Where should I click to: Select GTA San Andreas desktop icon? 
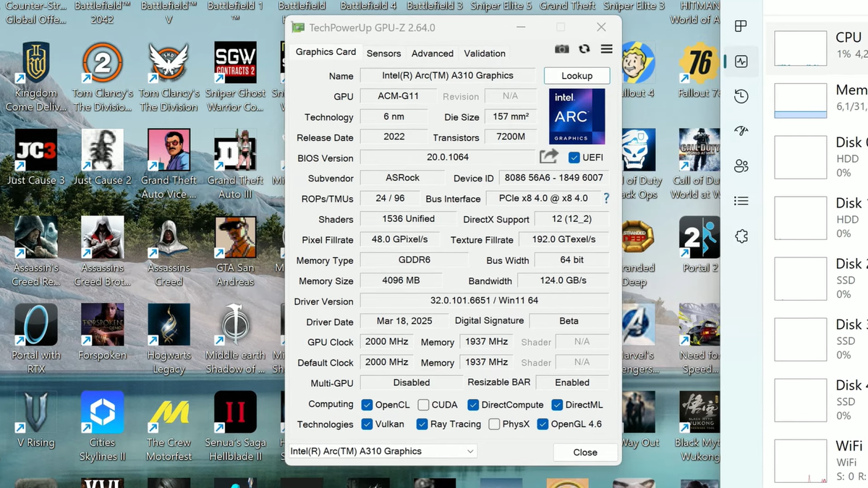pyautogui.click(x=235, y=252)
